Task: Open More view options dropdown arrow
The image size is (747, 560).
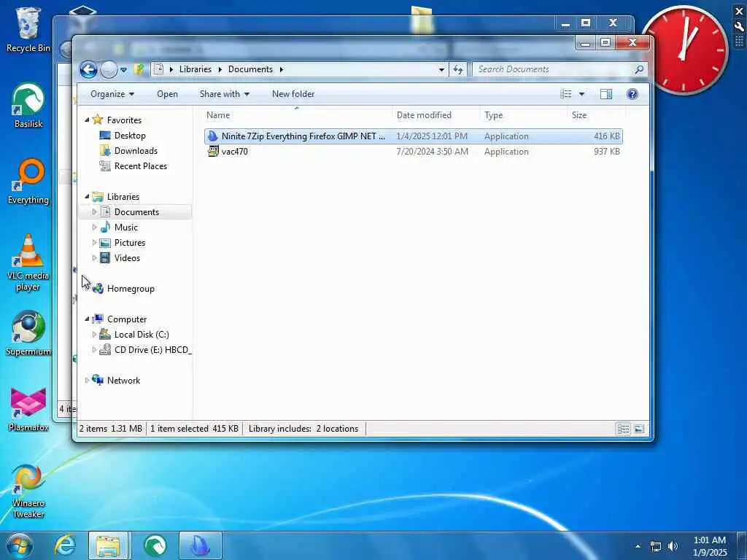Action: click(x=581, y=94)
